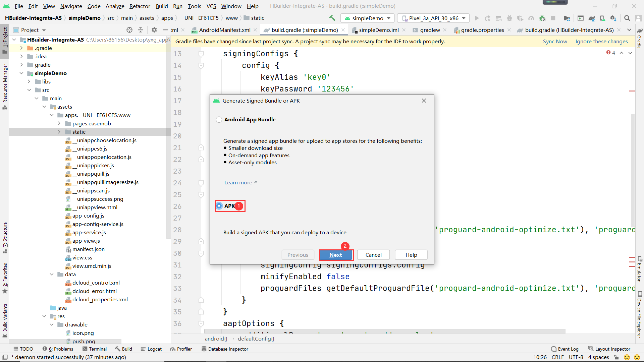644x362 pixels.
Task: Open the SDK Manager icon
Action: [x=613, y=18]
